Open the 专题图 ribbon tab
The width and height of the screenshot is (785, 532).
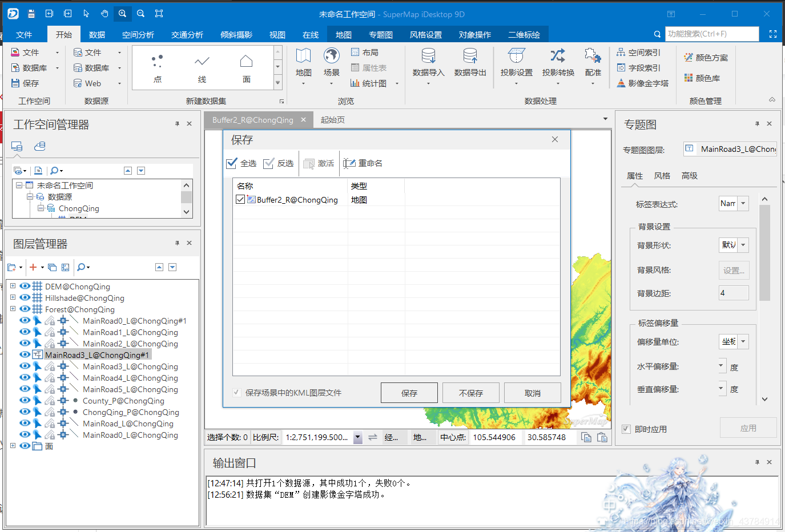click(x=381, y=35)
